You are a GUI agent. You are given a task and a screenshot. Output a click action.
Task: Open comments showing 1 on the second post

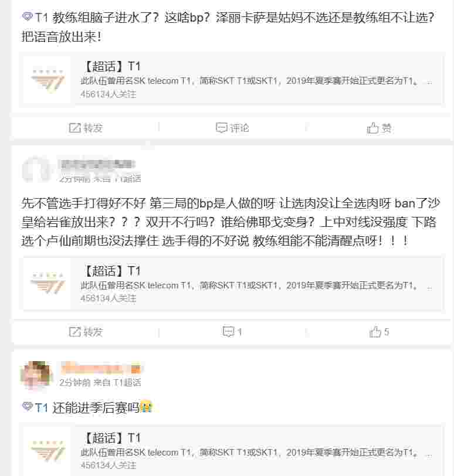pos(232,332)
